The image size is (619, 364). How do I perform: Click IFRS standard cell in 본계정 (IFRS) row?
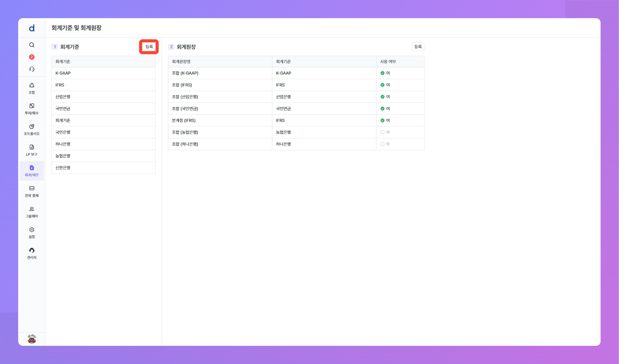(324, 120)
